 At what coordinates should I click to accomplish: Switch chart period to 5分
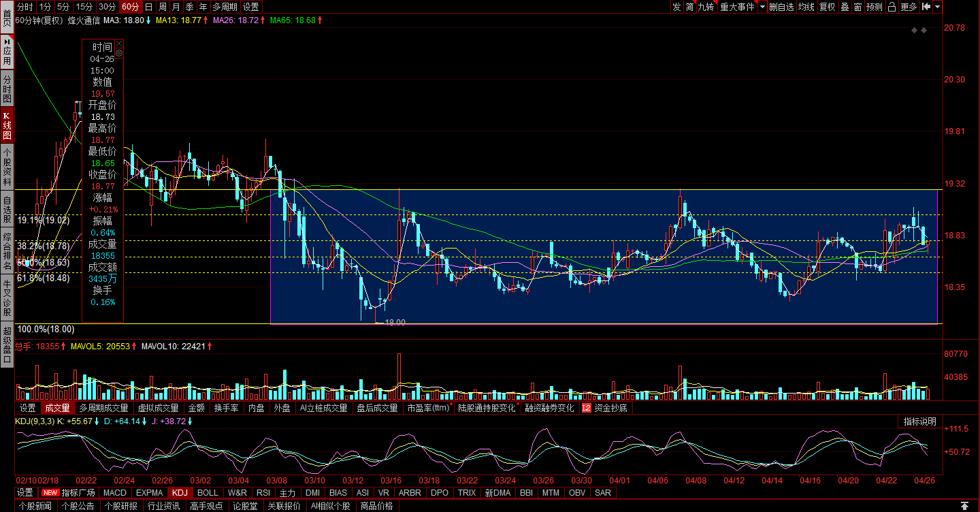pyautogui.click(x=63, y=7)
